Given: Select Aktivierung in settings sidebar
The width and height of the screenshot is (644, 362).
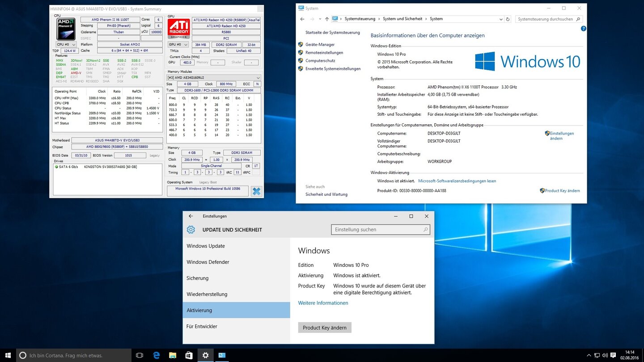Looking at the screenshot, I should 237,310.
